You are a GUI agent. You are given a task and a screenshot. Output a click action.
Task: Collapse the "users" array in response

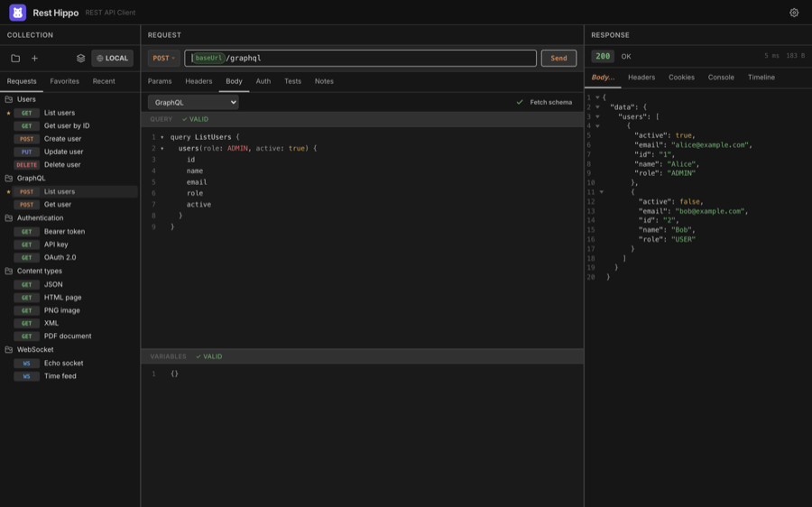(597, 116)
